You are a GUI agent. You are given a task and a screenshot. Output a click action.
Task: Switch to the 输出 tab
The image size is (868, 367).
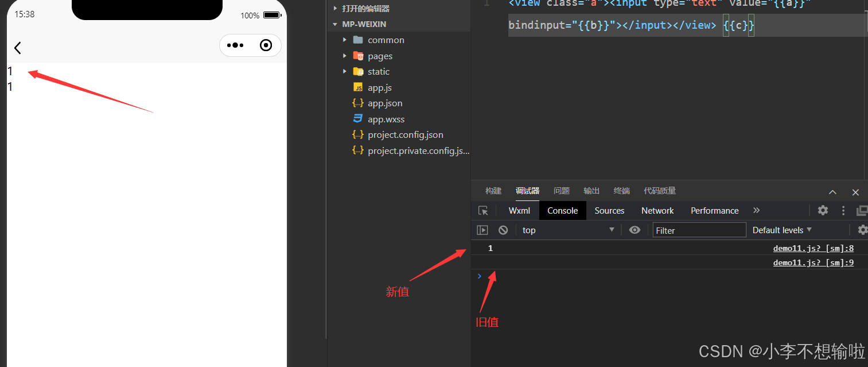point(591,191)
